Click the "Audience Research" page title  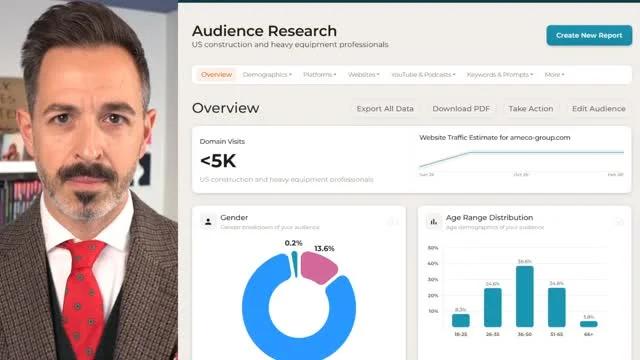coord(264,31)
